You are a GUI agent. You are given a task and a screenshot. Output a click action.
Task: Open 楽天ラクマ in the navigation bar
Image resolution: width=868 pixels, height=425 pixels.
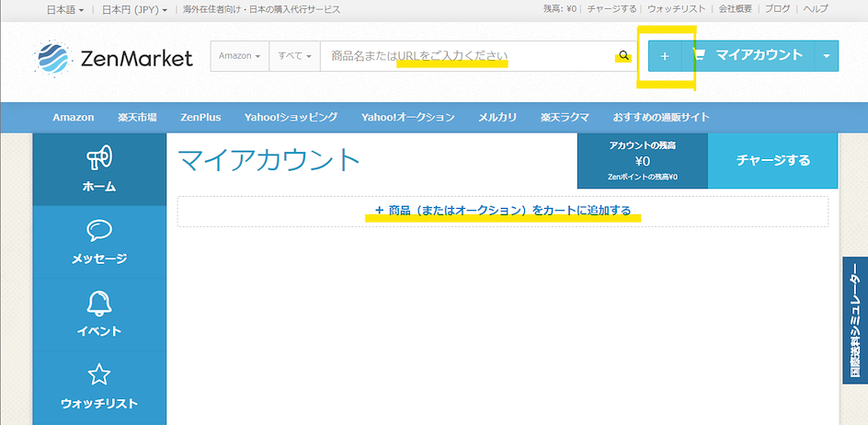(x=565, y=118)
